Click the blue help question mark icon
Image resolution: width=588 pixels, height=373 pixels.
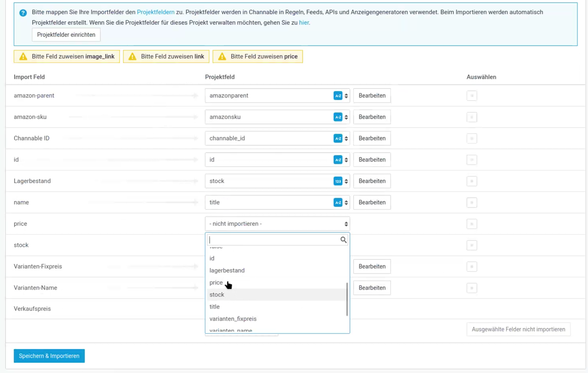pyautogui.click(x=23, y=13)
